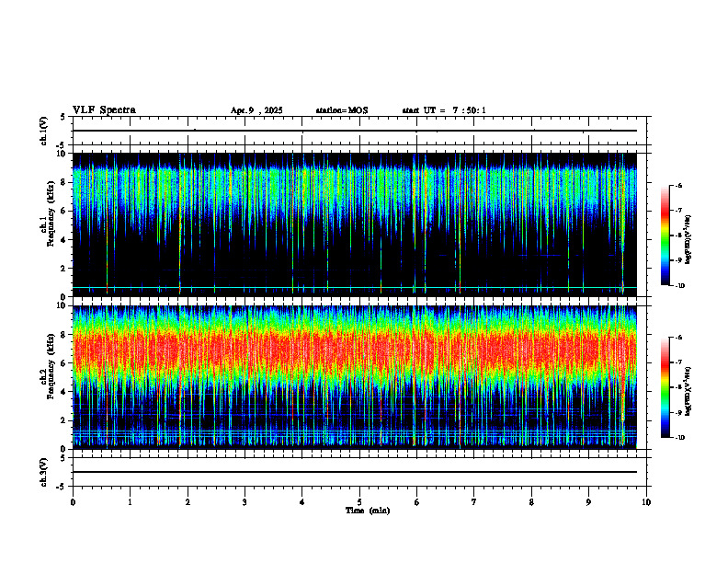The image size is (728, 563).
Task: Click the "ch.1(V)" axis label
Action: [44, 131]
